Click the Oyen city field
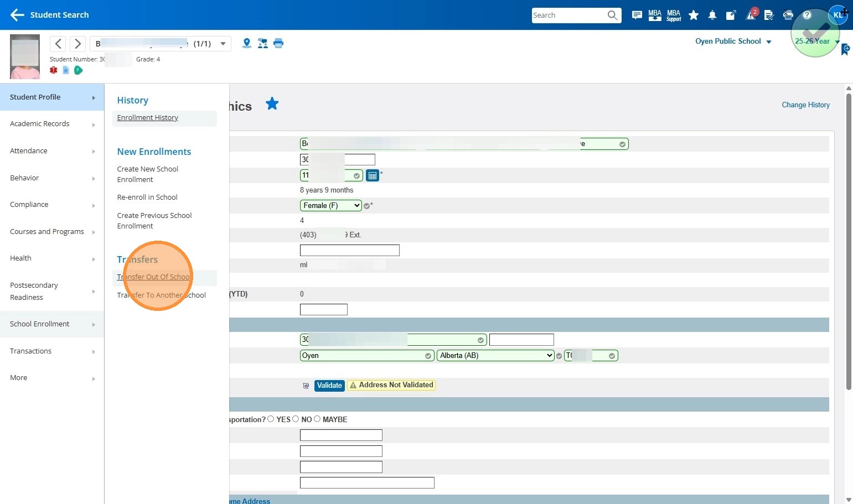853x504 pixels. [367, 355]
